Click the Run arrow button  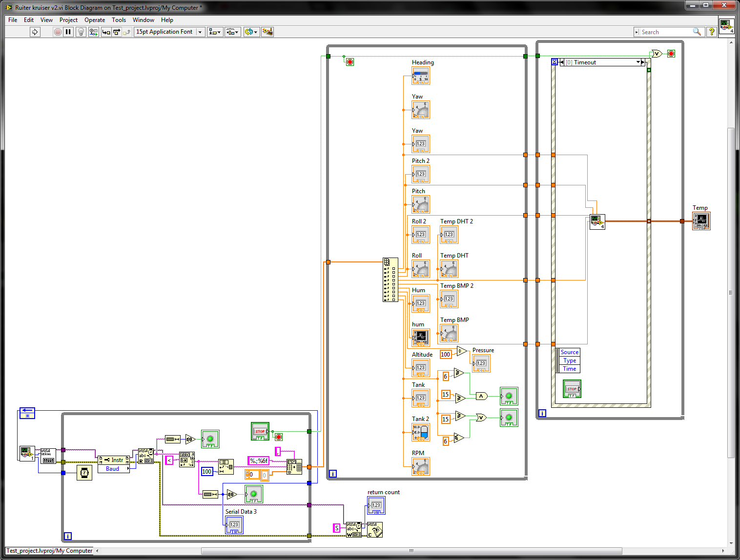click(35, 32)
